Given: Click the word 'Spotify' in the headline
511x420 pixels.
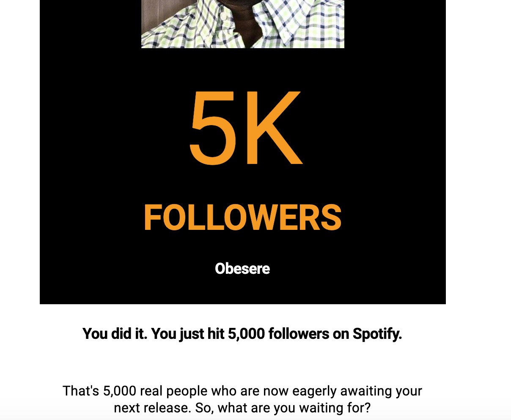Looking at the screenshot, I should (x=377, y=334).
